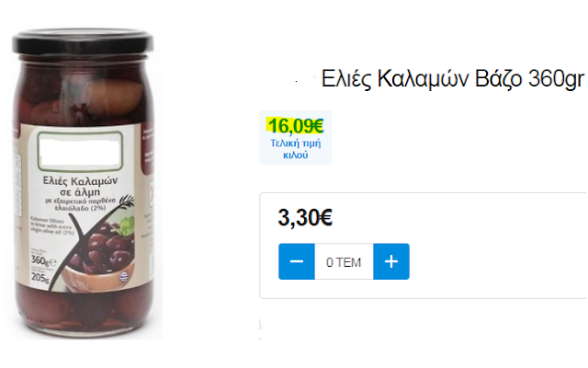Click the highlighted 16,09€ per-kilo price
This screenshot has height=368, width=588.
pos(296,126)
